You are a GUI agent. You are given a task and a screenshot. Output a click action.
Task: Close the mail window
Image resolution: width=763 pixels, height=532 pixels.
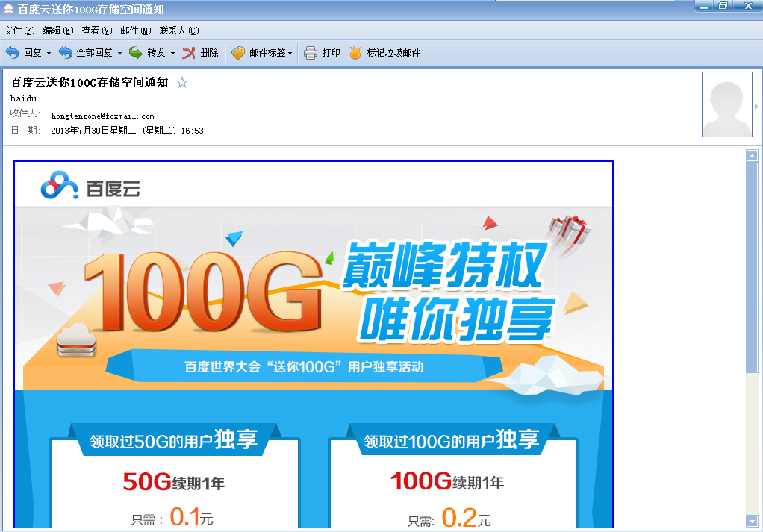(x=748, y=6)
